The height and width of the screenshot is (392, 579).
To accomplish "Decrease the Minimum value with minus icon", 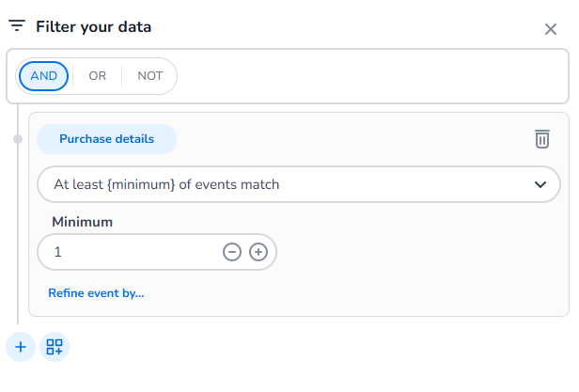I will point(232,252).
